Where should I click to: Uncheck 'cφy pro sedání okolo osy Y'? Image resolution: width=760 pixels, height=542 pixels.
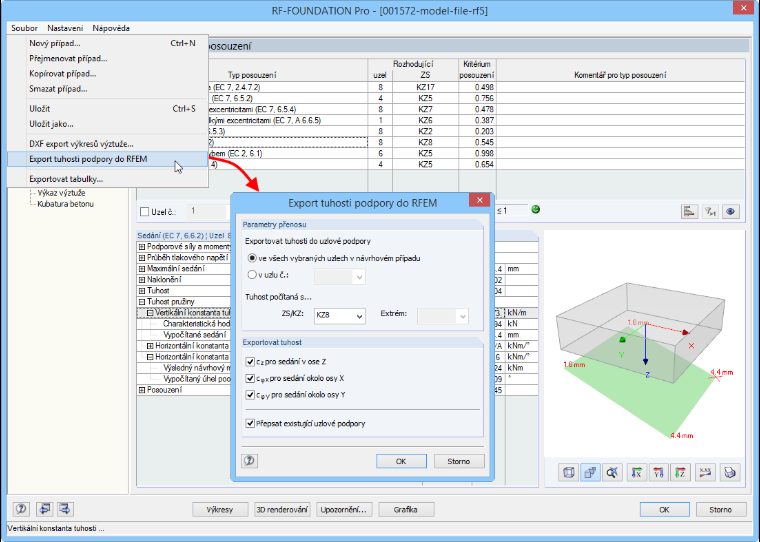tap(250, 395)
